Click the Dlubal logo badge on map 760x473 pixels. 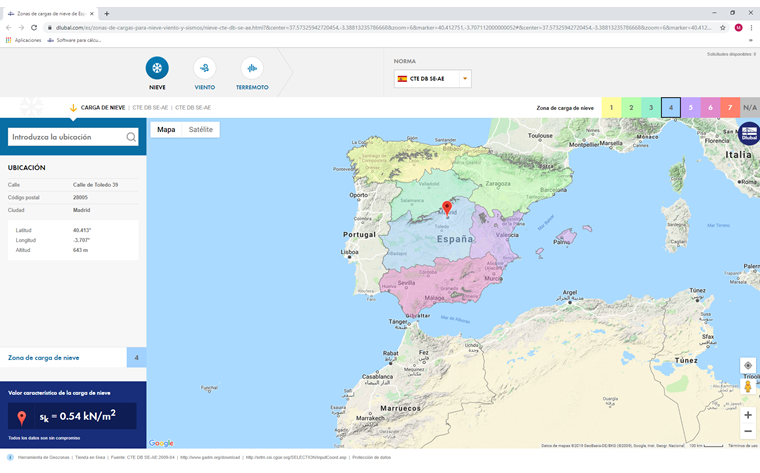(749, 133)
